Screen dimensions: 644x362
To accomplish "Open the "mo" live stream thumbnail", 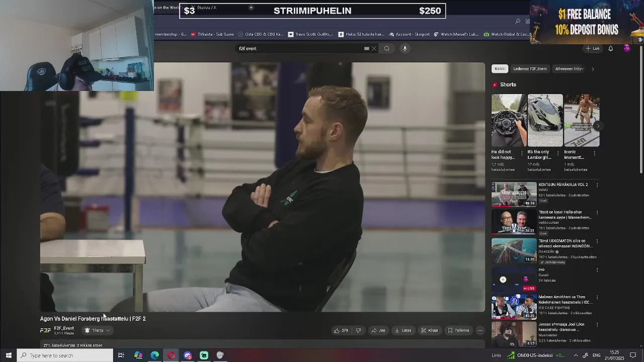I will [x=514, y=279].
